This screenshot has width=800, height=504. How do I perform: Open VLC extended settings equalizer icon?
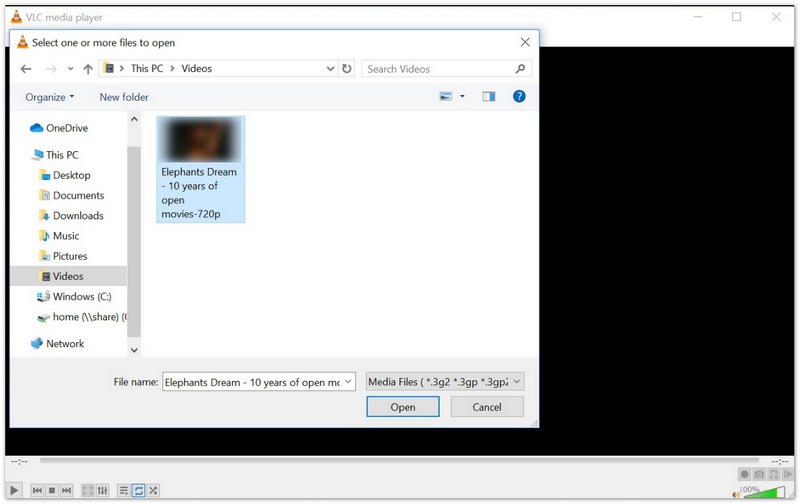click(x=103, y=490)
